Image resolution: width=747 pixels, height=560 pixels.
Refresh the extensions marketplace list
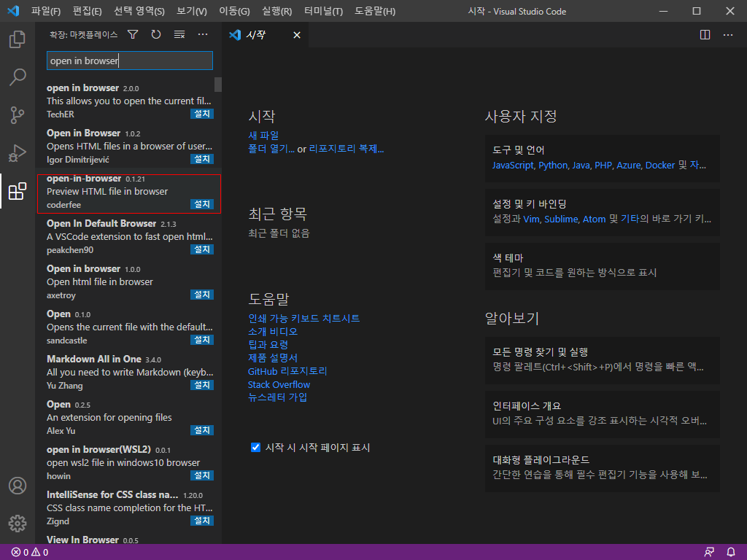[156, 34]
